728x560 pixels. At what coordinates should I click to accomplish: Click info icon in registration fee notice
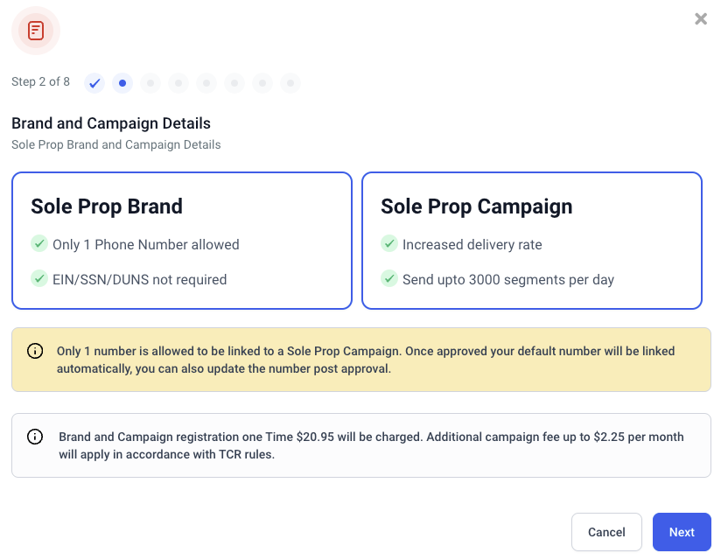pos(35,437)
